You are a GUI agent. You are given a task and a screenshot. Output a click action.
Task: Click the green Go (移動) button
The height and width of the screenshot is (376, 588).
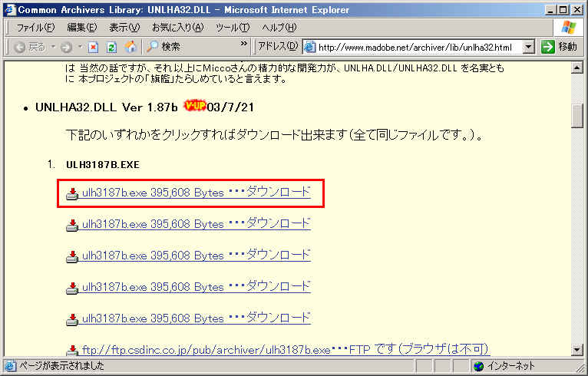click(559, 47)
